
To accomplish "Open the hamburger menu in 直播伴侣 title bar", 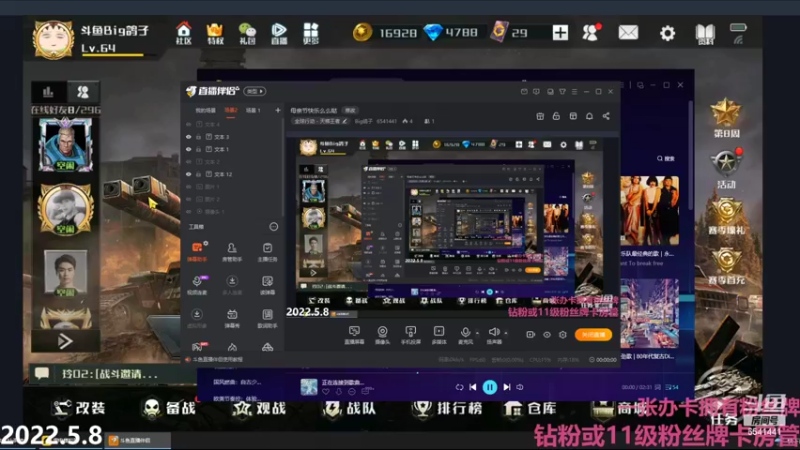I will click(574, 92).
